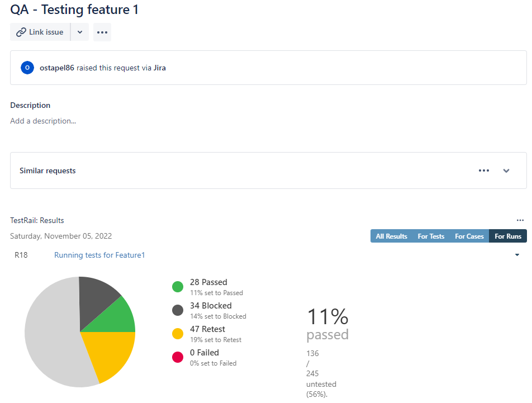Click the QA - Testing feature 1 title
This screenshot has height=403, width=532.
pyautogui.click(x=74, y=10)
